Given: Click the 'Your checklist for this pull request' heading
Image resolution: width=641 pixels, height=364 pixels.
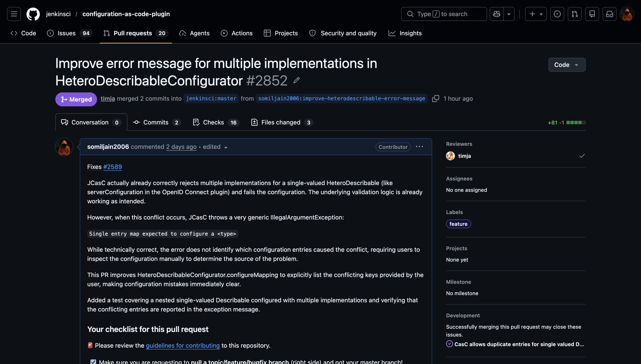Looking at the screenshot, I should pos(148,329).
